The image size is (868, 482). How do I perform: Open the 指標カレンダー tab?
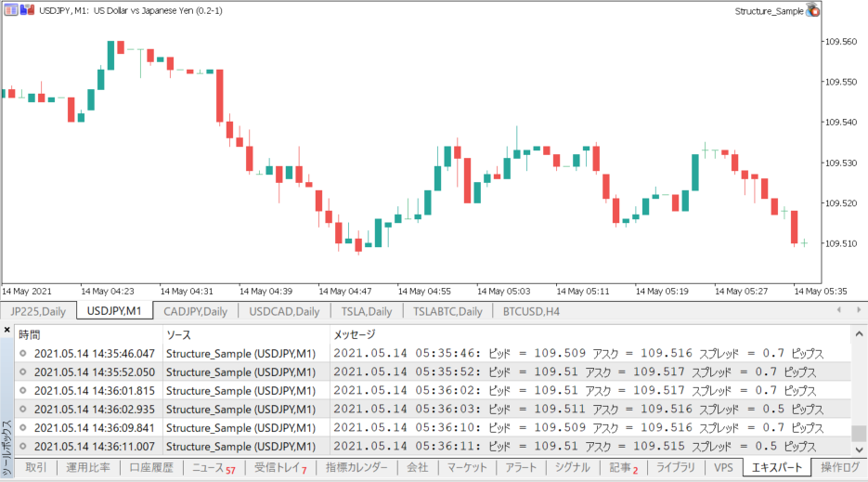point(356,468)
